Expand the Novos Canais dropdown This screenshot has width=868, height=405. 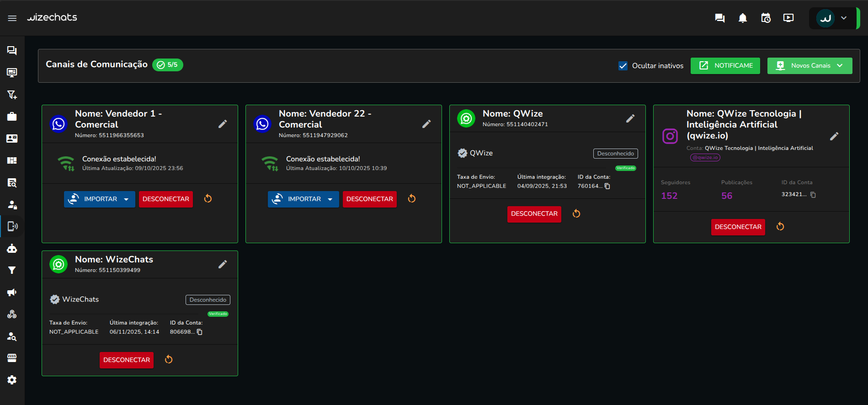(x=810, y=66)
